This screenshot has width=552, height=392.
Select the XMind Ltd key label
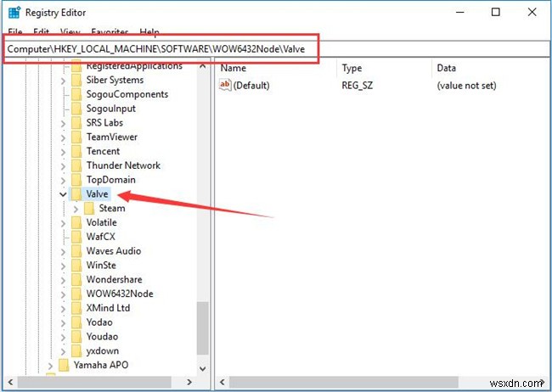coord(108,308)
